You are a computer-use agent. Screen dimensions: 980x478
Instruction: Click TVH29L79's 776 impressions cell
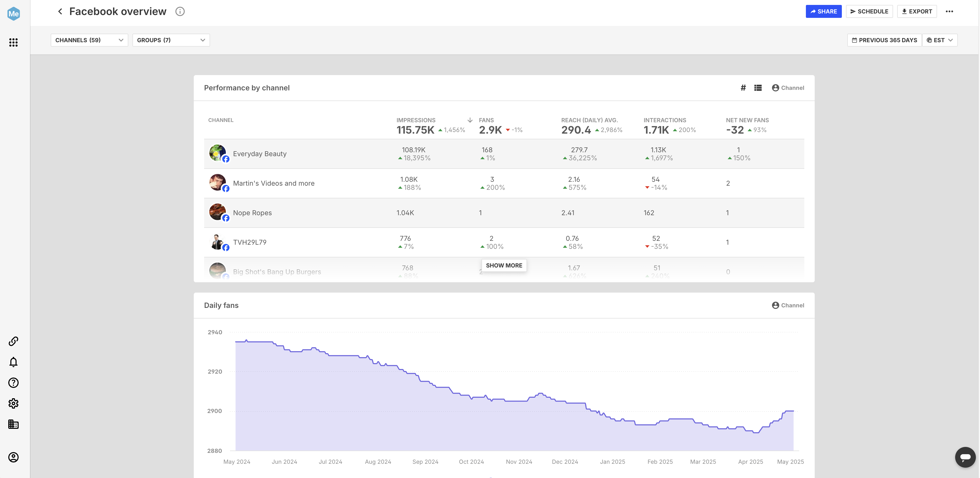[405, 238]
